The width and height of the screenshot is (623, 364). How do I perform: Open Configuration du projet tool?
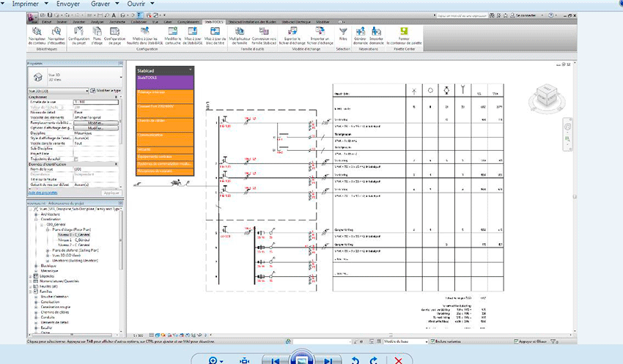coord(78,32)
